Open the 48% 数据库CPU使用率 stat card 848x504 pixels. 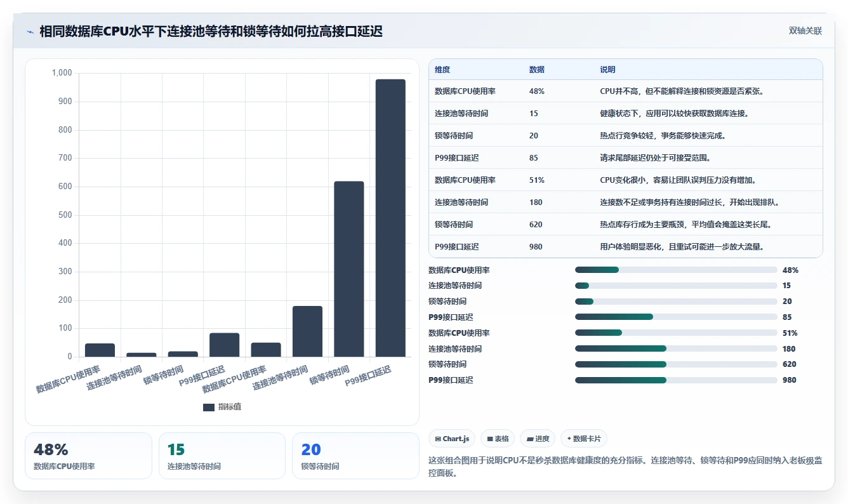[88, 456]
